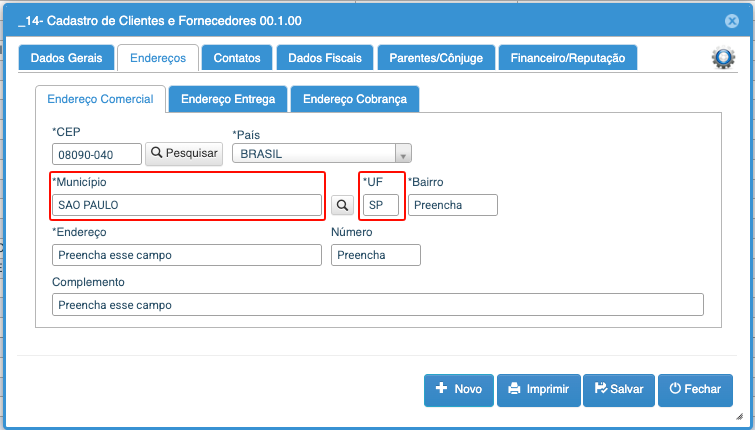Click the Pesquisar CEP search button

[x=184, y=153]
